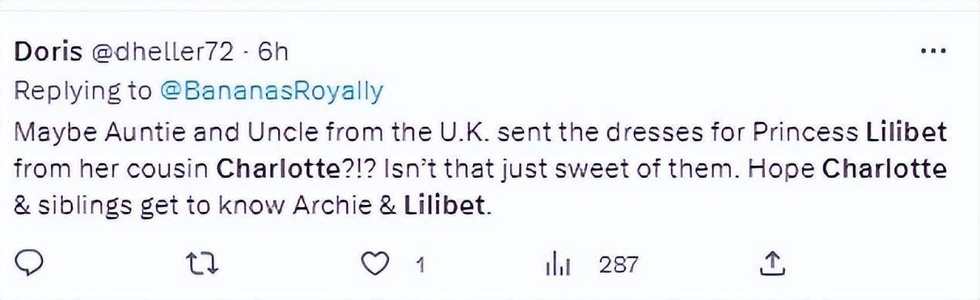
Task: Click bold Lilibet after the word Princess
Action: point(904,131)
